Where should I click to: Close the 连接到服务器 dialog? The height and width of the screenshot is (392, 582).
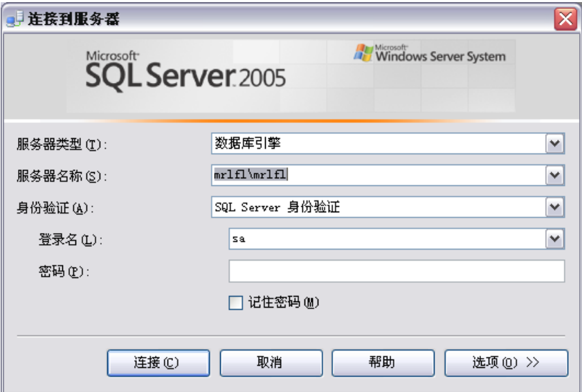565,19
